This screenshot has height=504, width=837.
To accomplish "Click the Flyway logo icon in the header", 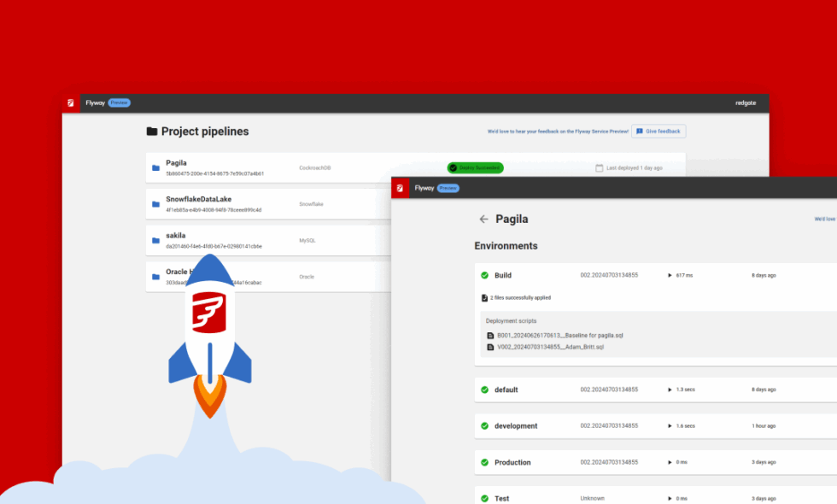I will point(72,102).
